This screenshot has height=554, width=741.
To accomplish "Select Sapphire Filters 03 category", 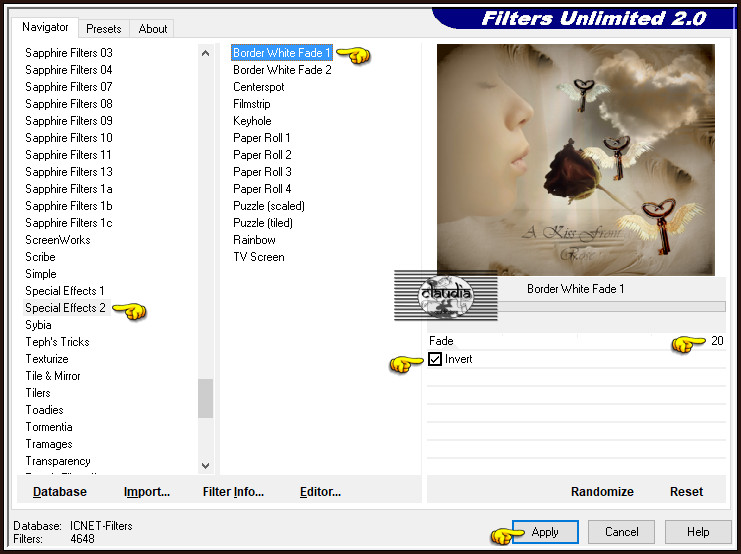I will pyautogui.click(x=69, y=53).
